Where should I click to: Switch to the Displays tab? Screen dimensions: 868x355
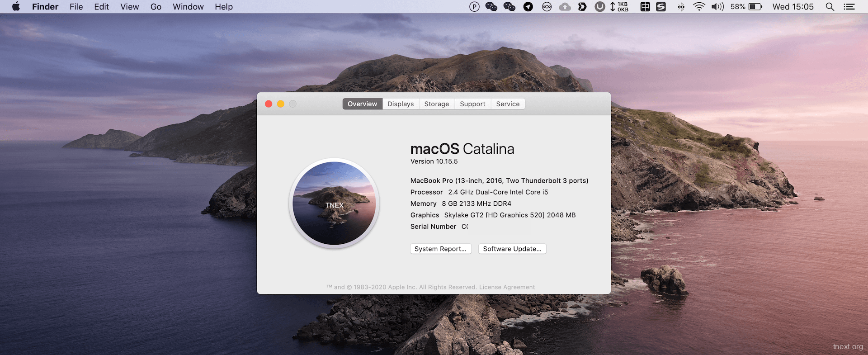tap(401, 104)
